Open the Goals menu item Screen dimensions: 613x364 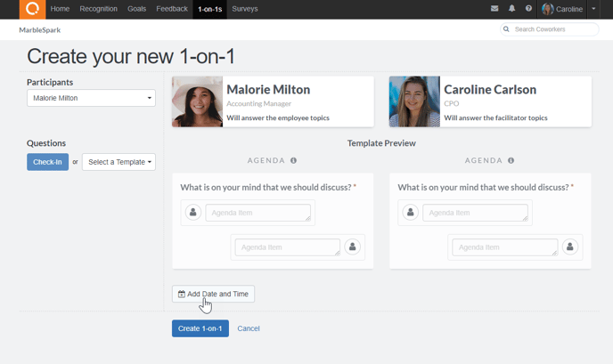click(137, 9)
